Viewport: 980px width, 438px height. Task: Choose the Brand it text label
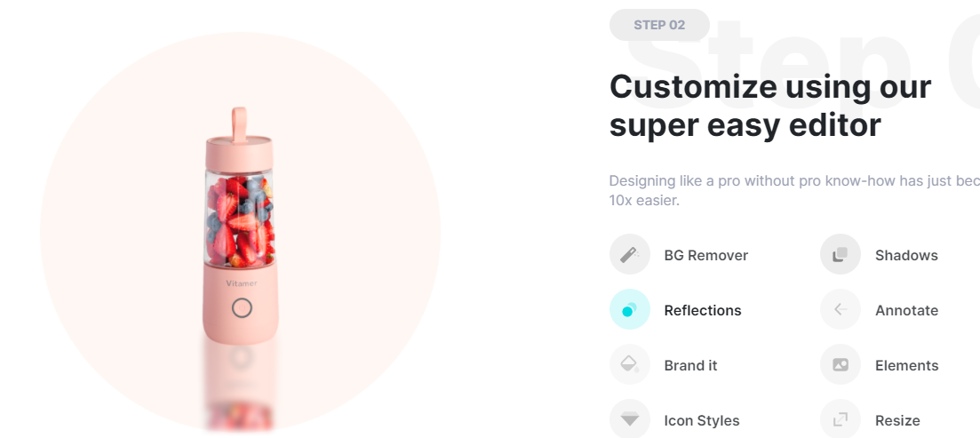tap(690, 365)
